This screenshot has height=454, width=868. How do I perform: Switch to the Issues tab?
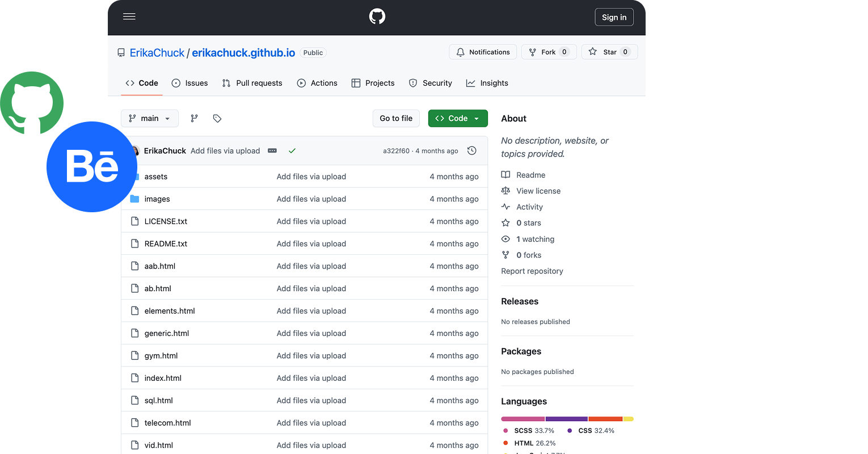pos(190,83)
